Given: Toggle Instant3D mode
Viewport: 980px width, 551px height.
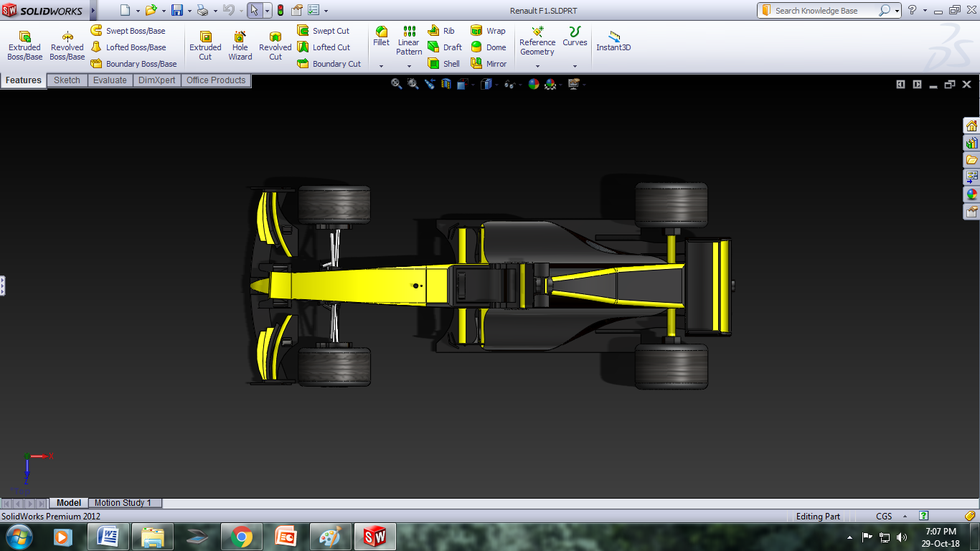Looking at the screenshot, I should [613, 41].
